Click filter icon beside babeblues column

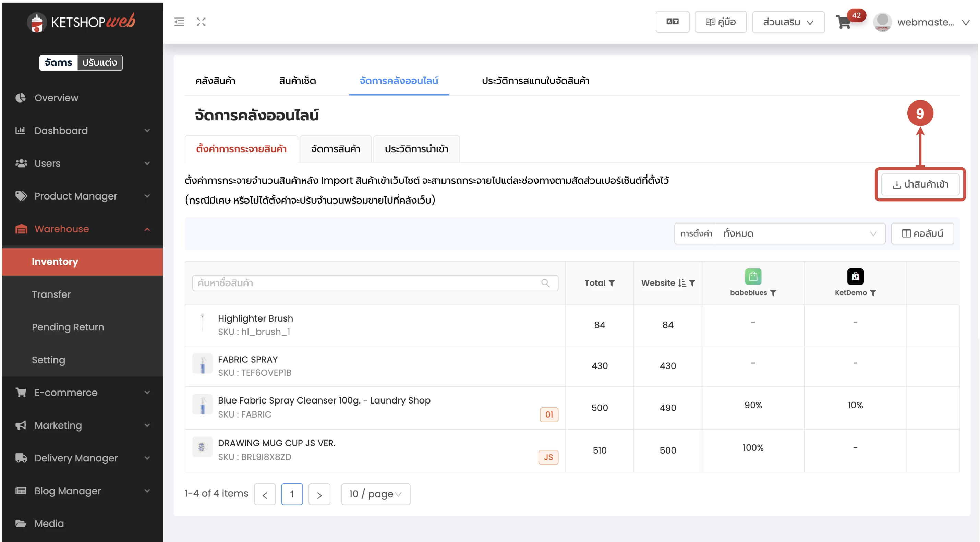(773, 293)
